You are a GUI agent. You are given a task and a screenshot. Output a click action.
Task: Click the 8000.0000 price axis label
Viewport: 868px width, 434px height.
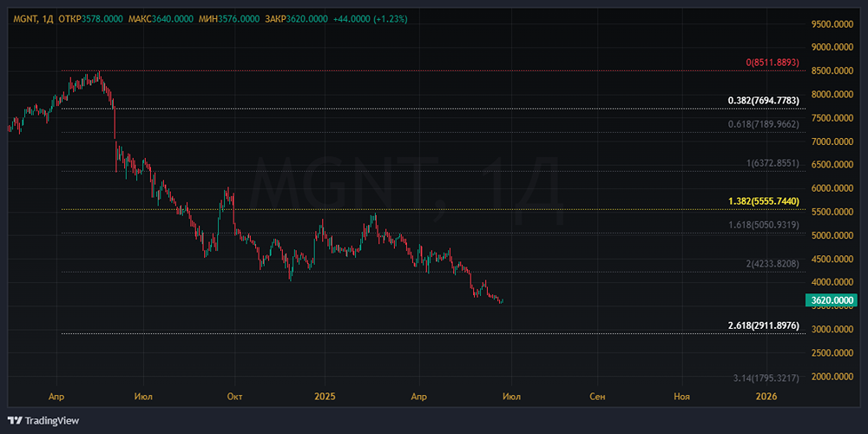click(832, 95)
